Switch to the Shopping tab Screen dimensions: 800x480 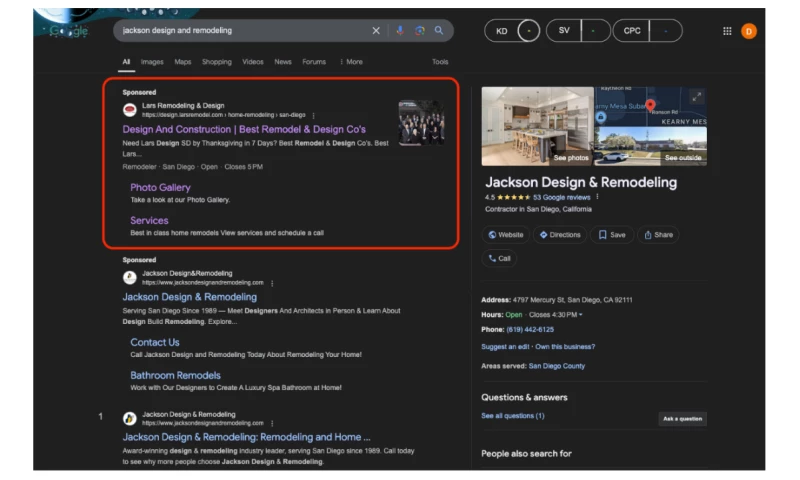click(216, 62)
